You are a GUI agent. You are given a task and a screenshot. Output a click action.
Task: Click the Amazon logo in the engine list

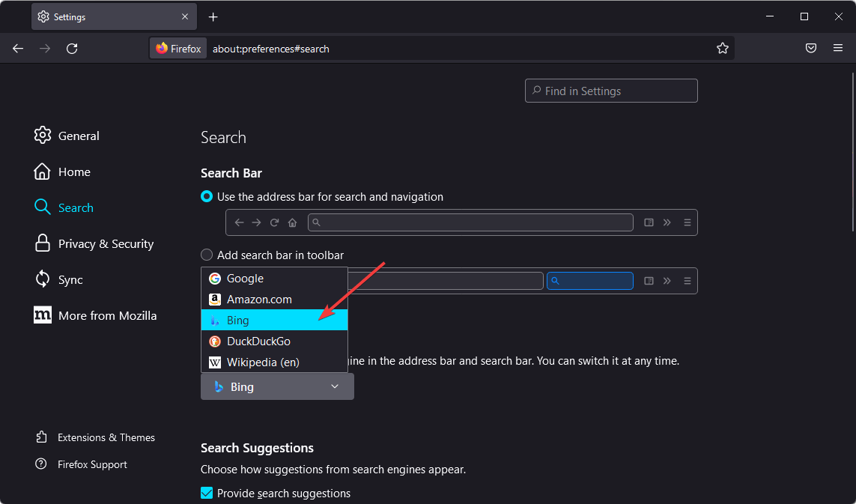[x=215, y=300]
